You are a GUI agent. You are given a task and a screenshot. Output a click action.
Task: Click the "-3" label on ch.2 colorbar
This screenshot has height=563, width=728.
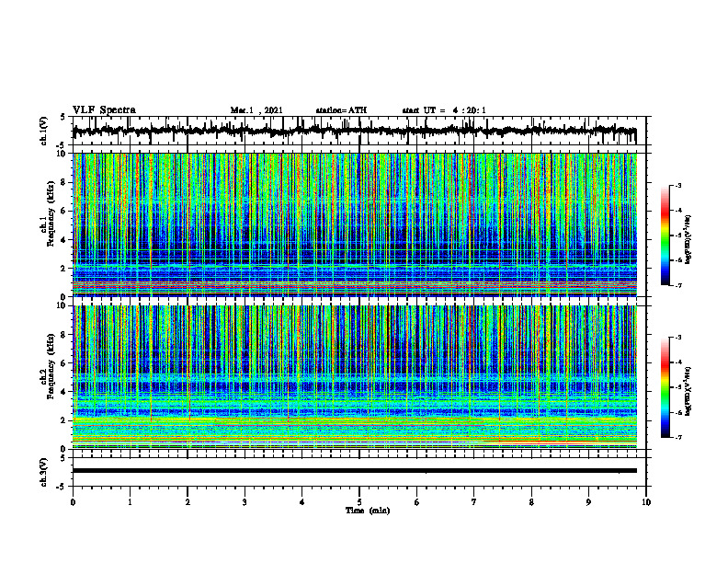click(x=677, y=338)
